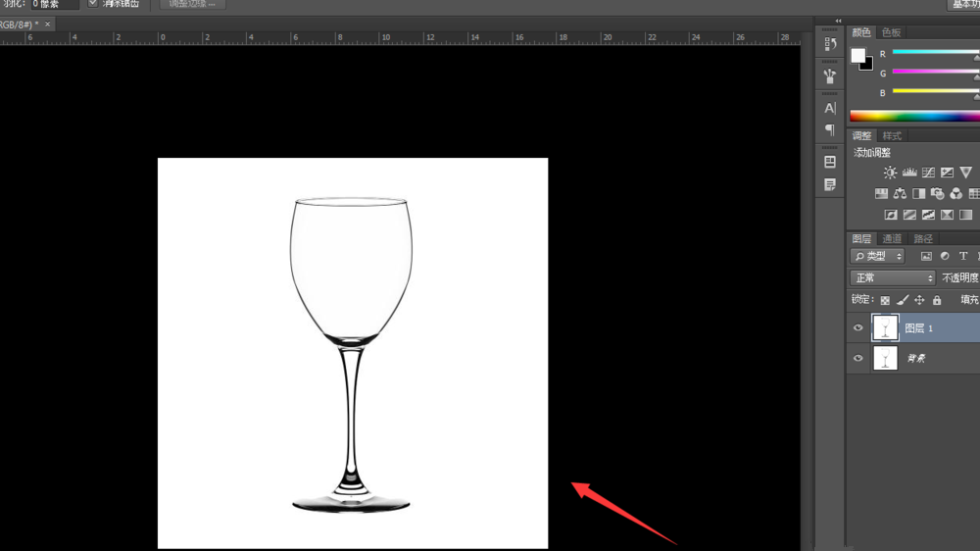Viewport: 980px width, 551px height.
Task: Open the layer filter 类型 dropdown
Action: click(877, 256)
